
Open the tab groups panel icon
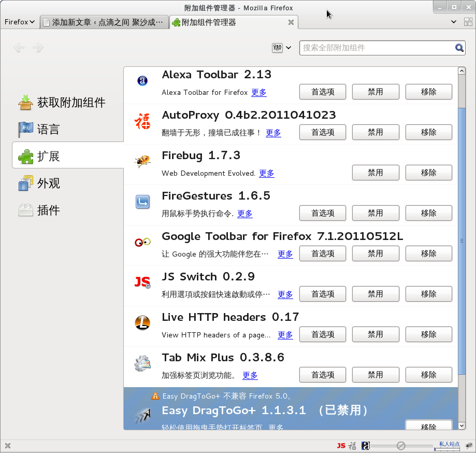468,22
